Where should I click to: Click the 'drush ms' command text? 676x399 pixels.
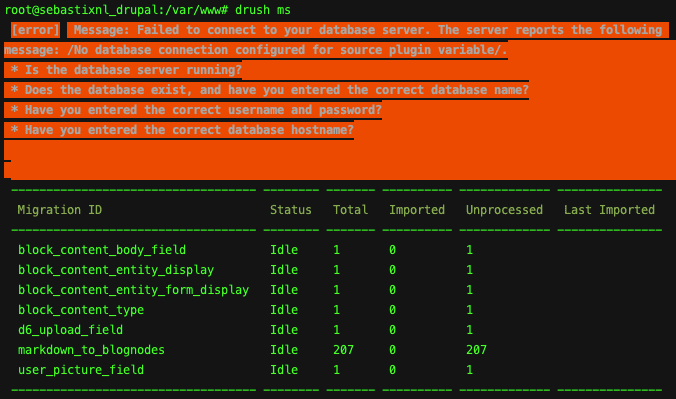coord(263,10)
